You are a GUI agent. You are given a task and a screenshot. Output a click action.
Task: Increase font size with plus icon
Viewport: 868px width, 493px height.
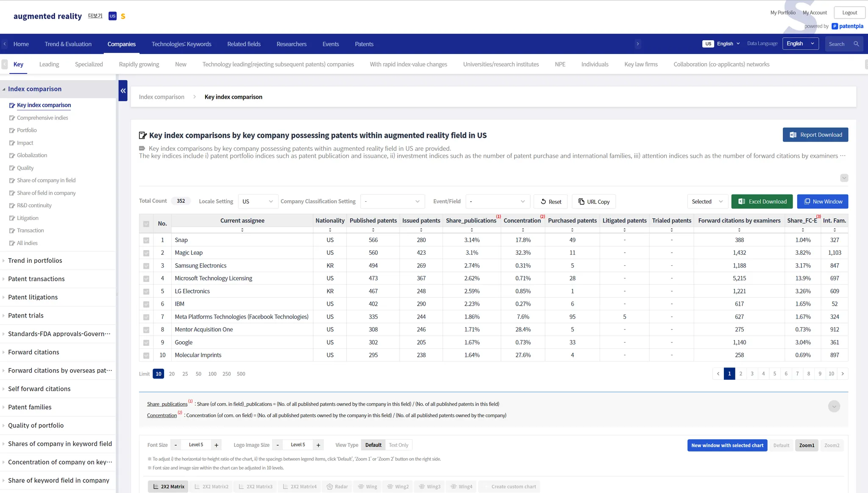[216, 445]
